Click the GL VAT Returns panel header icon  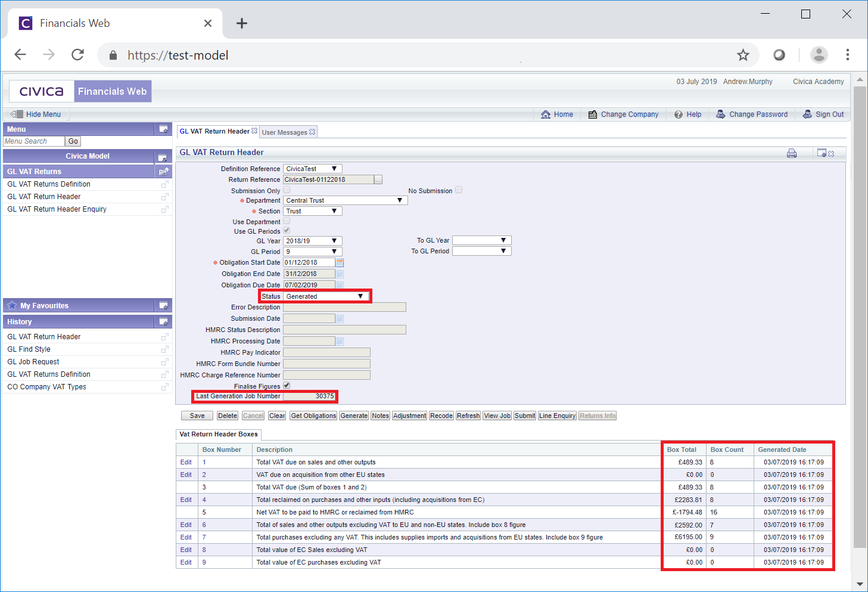[163, 172]
